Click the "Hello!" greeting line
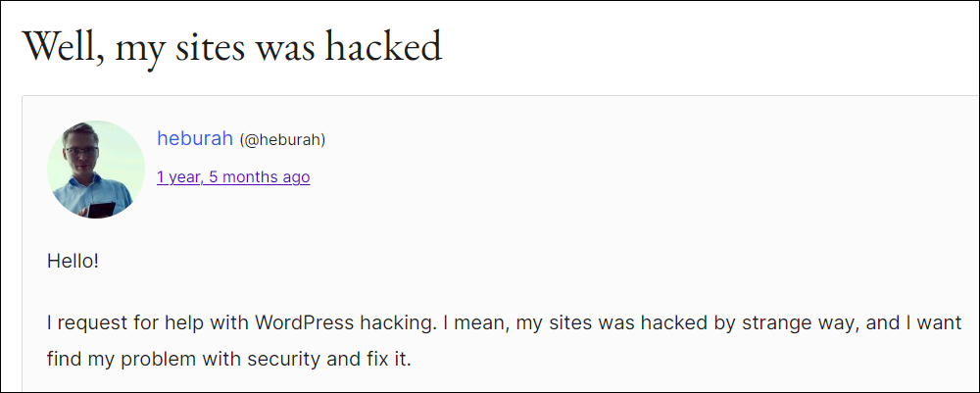 [x=73, y=261]
